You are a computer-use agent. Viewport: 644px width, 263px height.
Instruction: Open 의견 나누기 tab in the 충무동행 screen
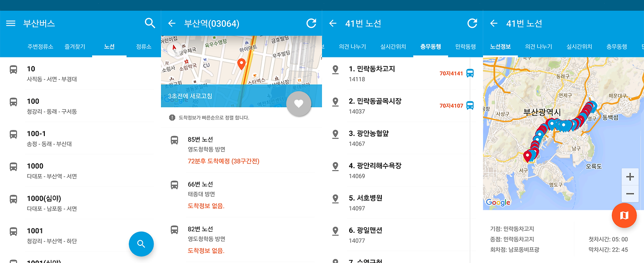(353, 46)
